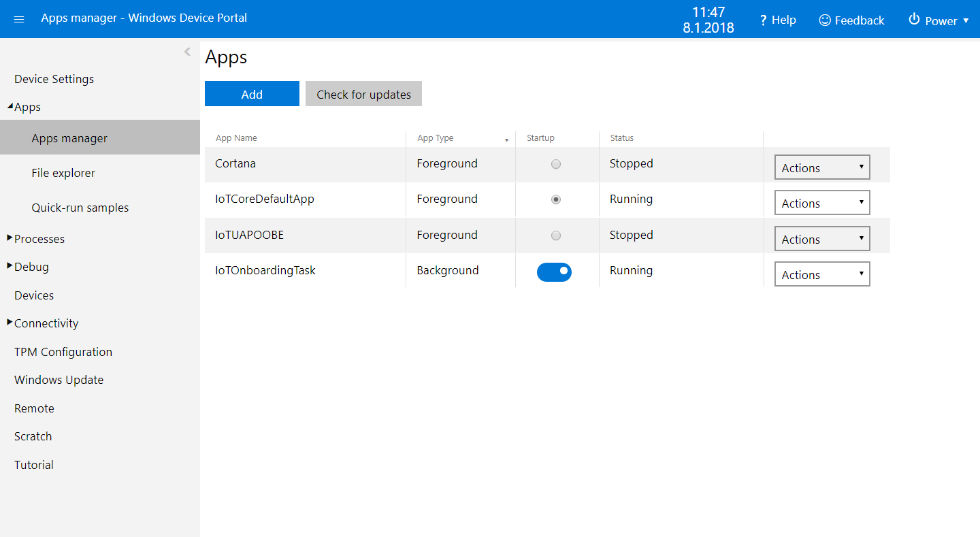The height and width of the screenshot is (537, 980).
Task: Open the Actions dropdown for Cortana
Action: point(822,167)
